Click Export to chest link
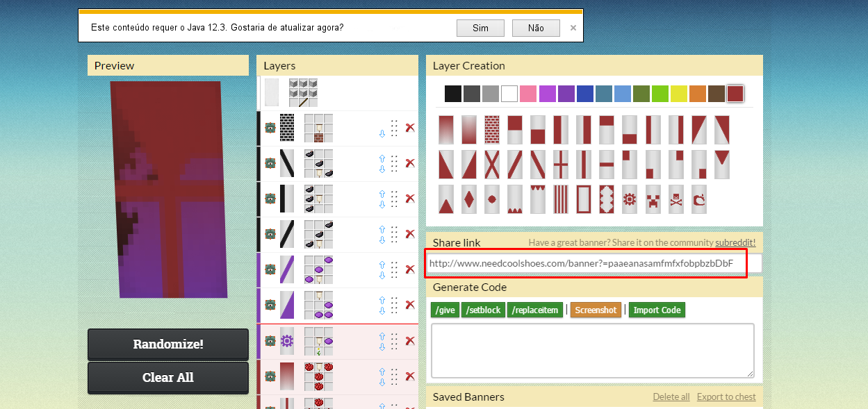The width and height of the screenshot is (868, 409). click(x=726, y=397)
